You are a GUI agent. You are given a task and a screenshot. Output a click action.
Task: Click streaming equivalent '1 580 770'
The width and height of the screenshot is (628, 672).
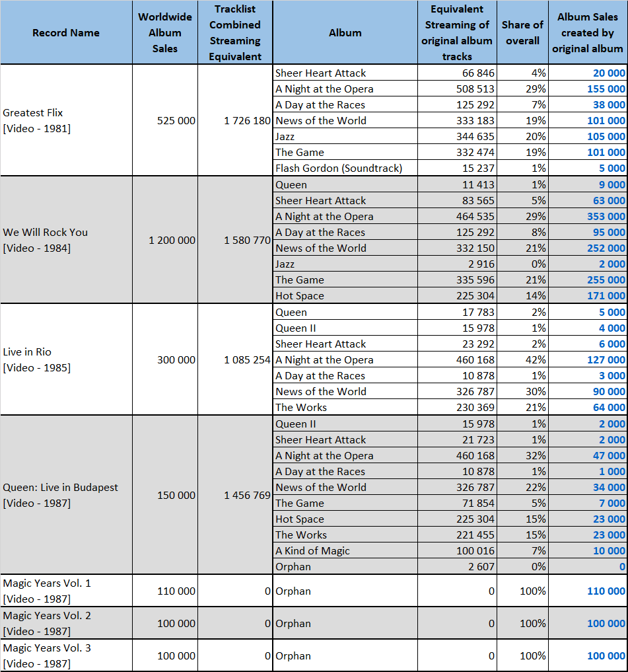[x=247, y=241]
